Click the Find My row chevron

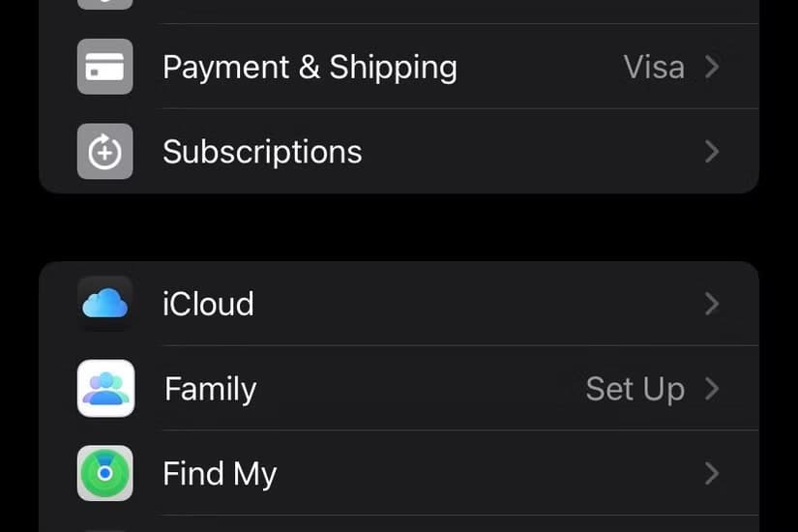pyautogui.click(x=712, y=473)
